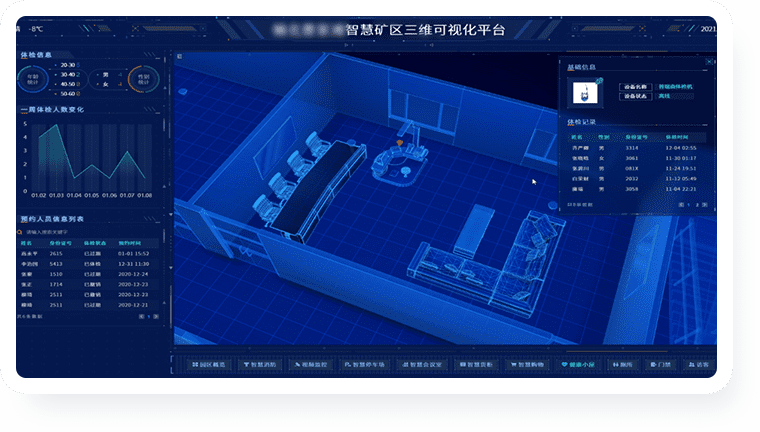Image resolution: width=760 pixels, height=432 pixels.
Task: Click the 身份证号 column header in 预约人员 list
Action: pos(61,243)
